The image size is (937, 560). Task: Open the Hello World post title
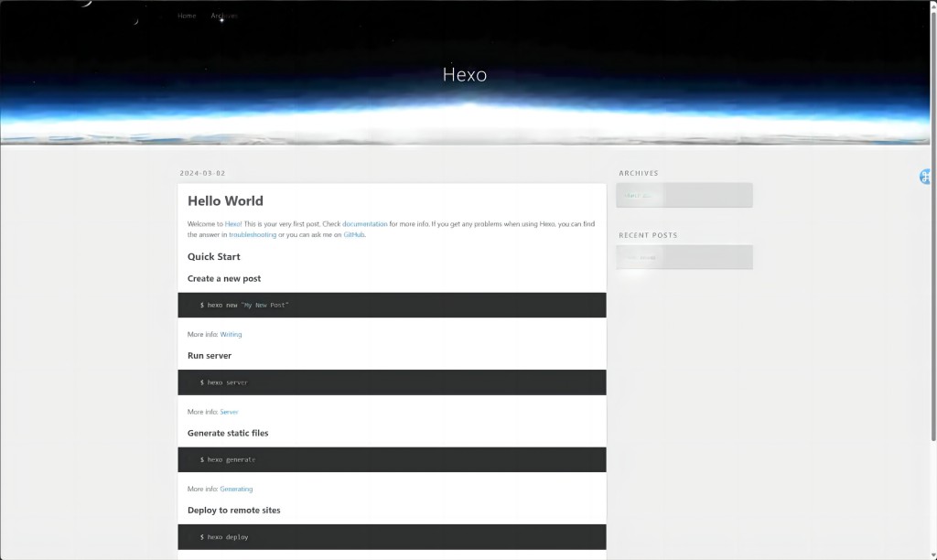coord(225,200)
